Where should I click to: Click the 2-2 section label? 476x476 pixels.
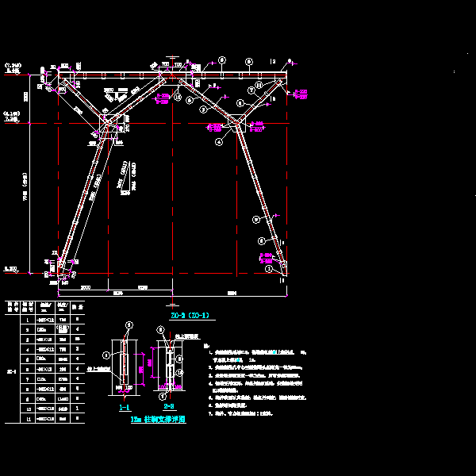pyautogui.click(x=169, y=406)
